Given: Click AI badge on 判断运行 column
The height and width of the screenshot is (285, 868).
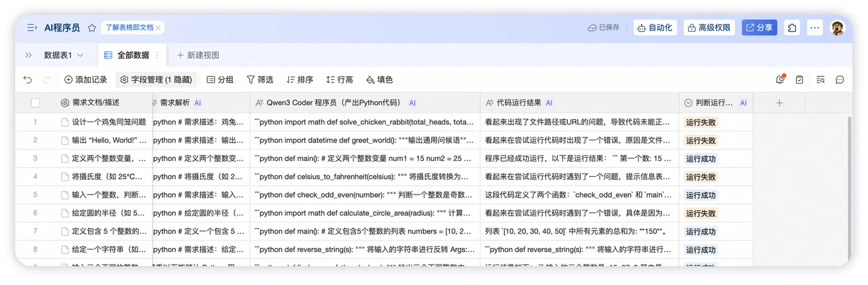Looking at the screenshot, I should point(743,103).
